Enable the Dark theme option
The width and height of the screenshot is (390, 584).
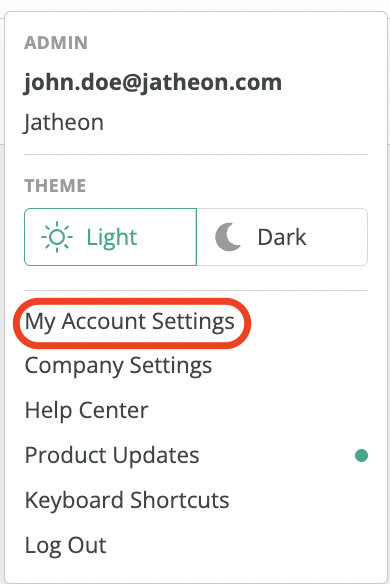click(282, 237)
